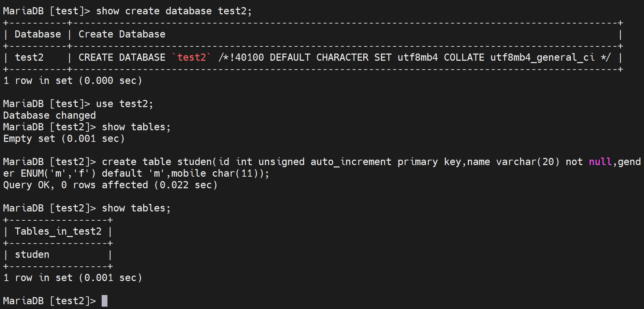Click the red backtick-quoted `test2` name
644x309 pixels.
(191, 57)
